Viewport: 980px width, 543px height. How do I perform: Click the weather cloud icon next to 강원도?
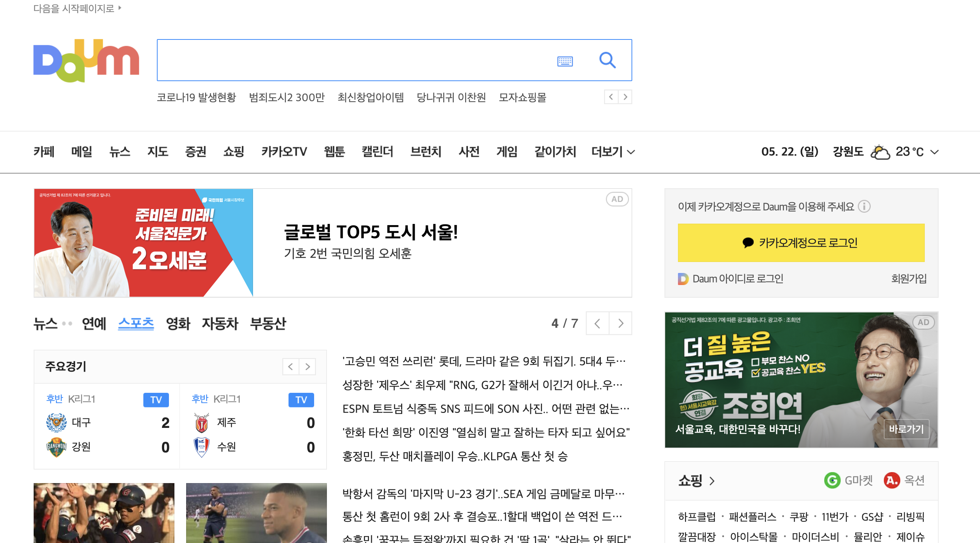click(880, 152)
